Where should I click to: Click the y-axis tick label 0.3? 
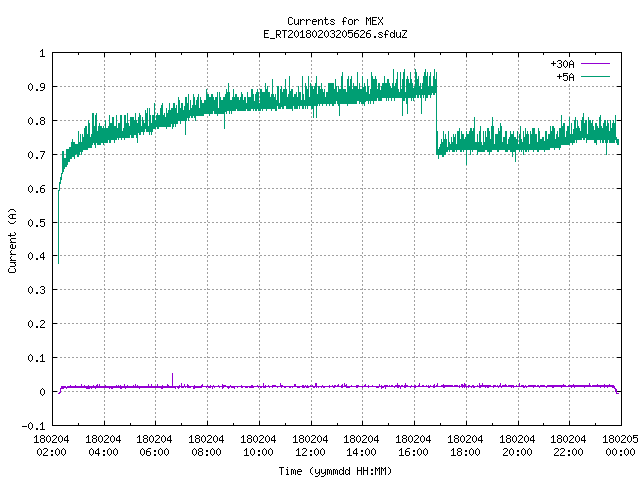(x=36, y=290)
